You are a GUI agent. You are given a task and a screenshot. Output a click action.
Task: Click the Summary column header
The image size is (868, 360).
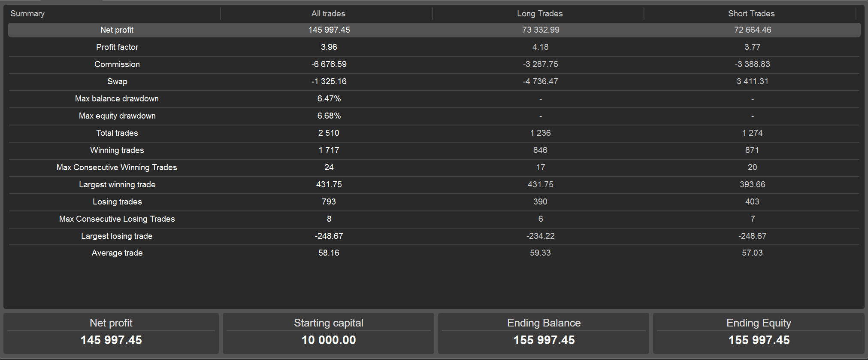[x=27, y=13]
